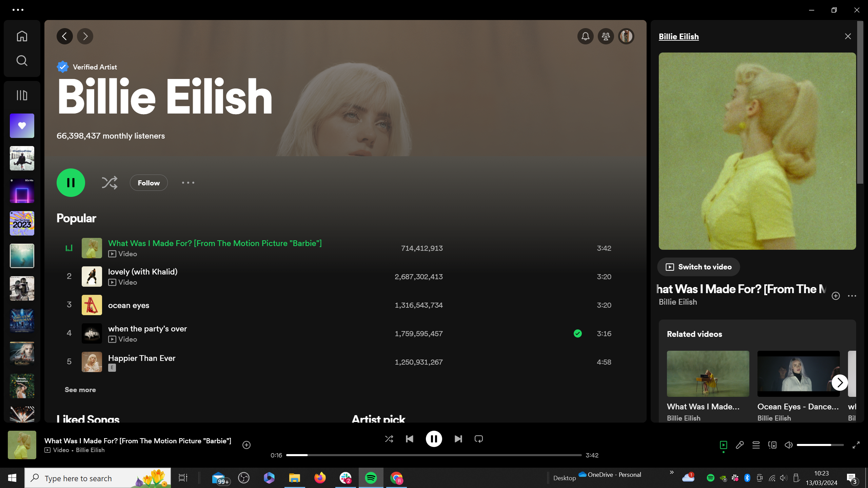Open File Explorer from taskbar
868x488 pixels.
click(295, 478)
